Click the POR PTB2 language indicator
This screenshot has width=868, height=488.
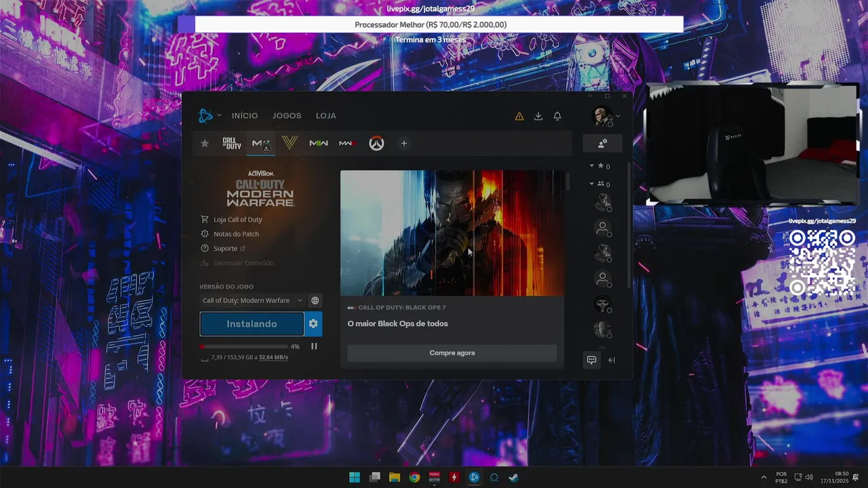[781, 477]
